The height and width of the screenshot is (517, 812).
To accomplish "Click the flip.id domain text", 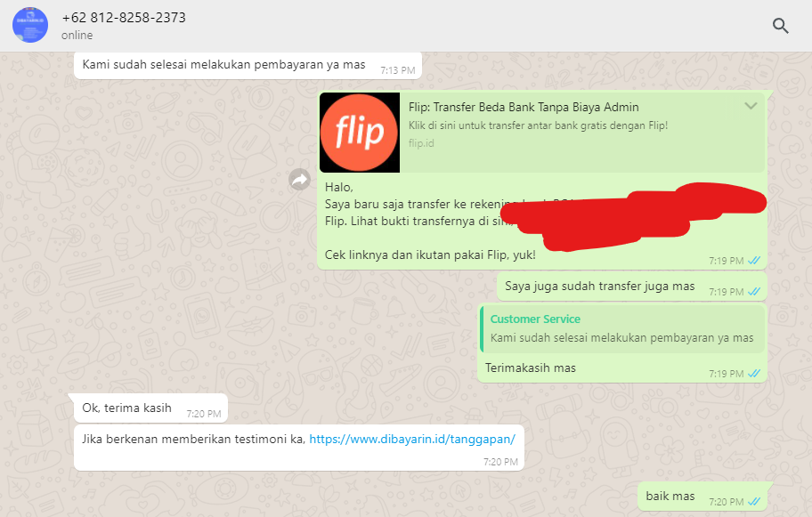I will (x=421, y=143).
